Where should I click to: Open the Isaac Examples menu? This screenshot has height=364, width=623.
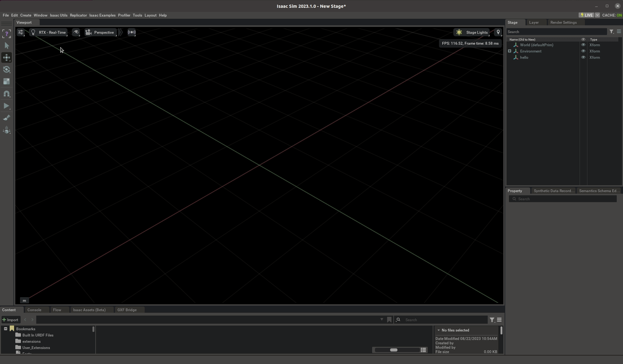tap(102, 15)
